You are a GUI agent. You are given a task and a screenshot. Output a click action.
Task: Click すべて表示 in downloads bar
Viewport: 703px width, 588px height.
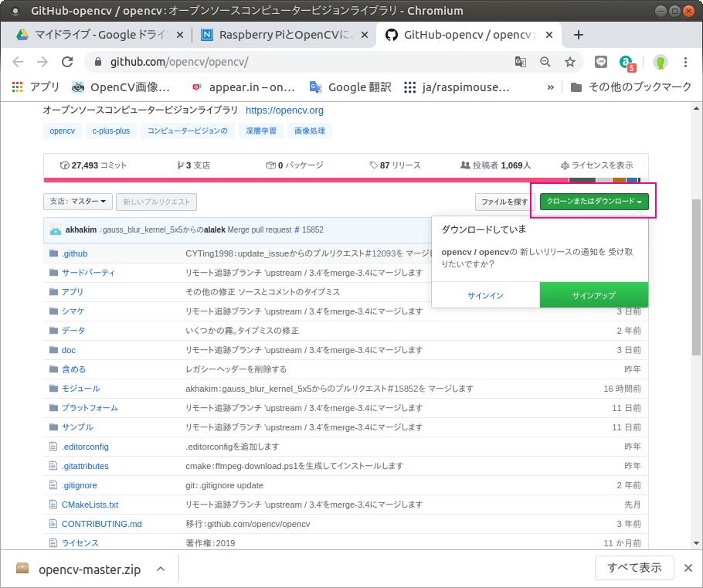(634, 568)
